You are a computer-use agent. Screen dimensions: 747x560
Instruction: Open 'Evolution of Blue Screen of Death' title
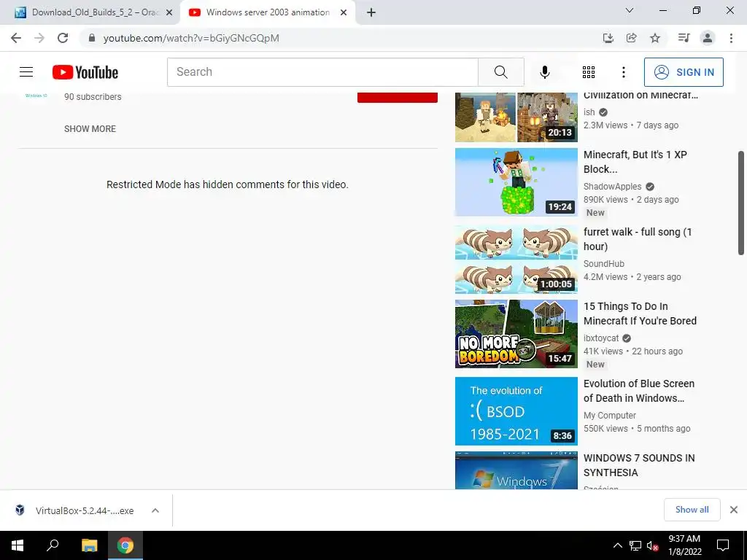click(639, 391)
